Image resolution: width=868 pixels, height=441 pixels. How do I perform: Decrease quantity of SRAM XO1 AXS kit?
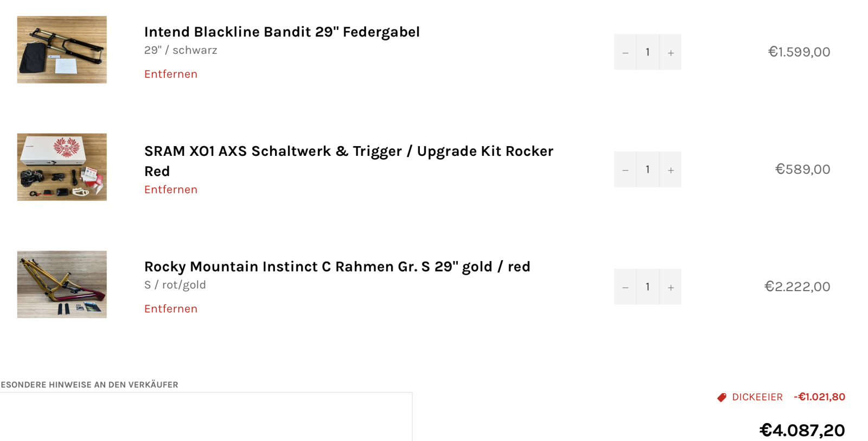click(x=625, y=169)
